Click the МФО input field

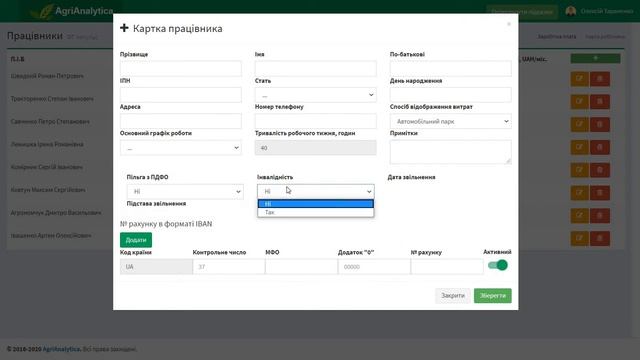[x=301, y=267]
